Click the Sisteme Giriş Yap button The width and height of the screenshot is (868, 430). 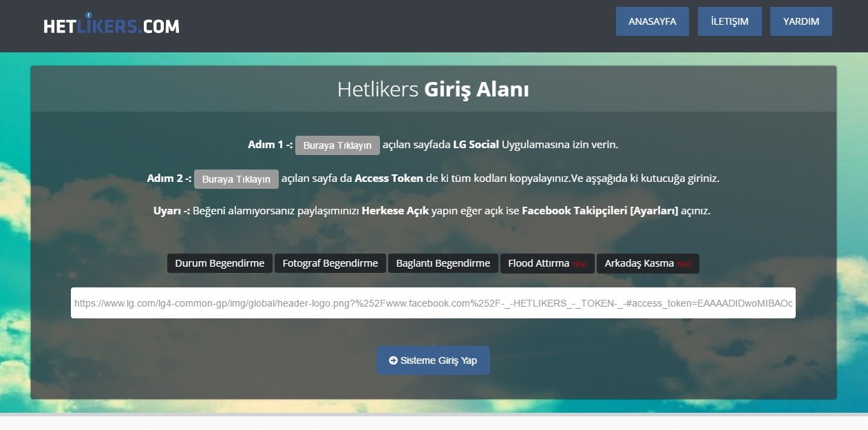coord(433,360)
